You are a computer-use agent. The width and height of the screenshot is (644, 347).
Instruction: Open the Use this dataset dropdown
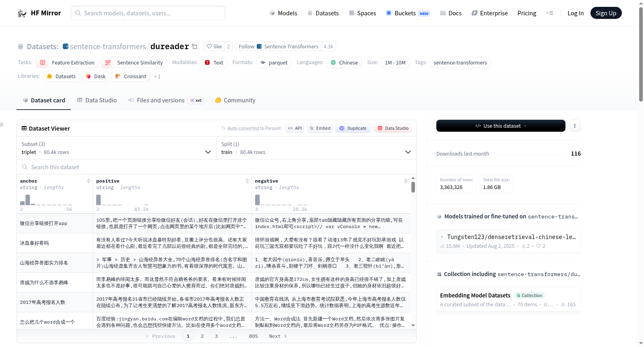pos(501,126)
